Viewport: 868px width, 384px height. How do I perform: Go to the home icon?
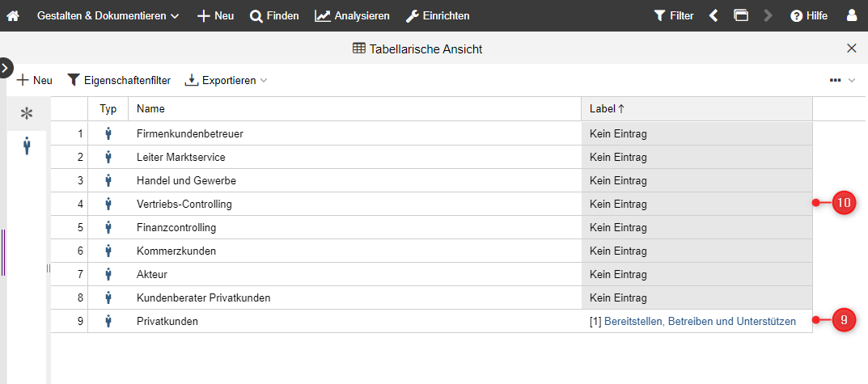[13, 16]
